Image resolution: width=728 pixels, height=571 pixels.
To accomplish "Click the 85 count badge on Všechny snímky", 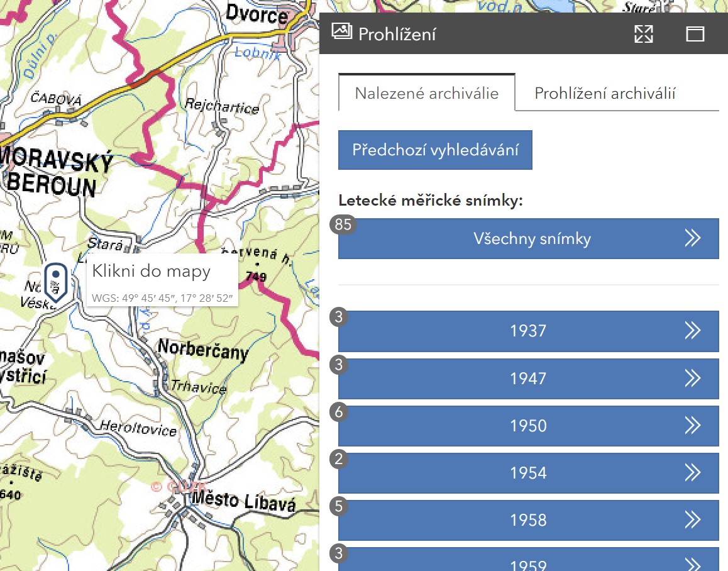I will 343,225.
